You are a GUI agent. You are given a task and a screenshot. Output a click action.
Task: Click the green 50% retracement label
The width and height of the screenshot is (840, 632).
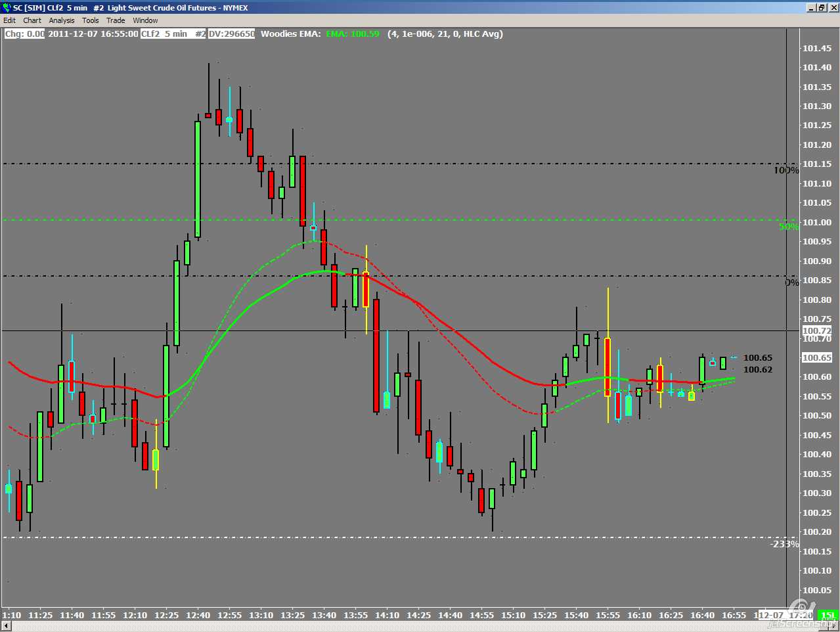click(789, 227)
